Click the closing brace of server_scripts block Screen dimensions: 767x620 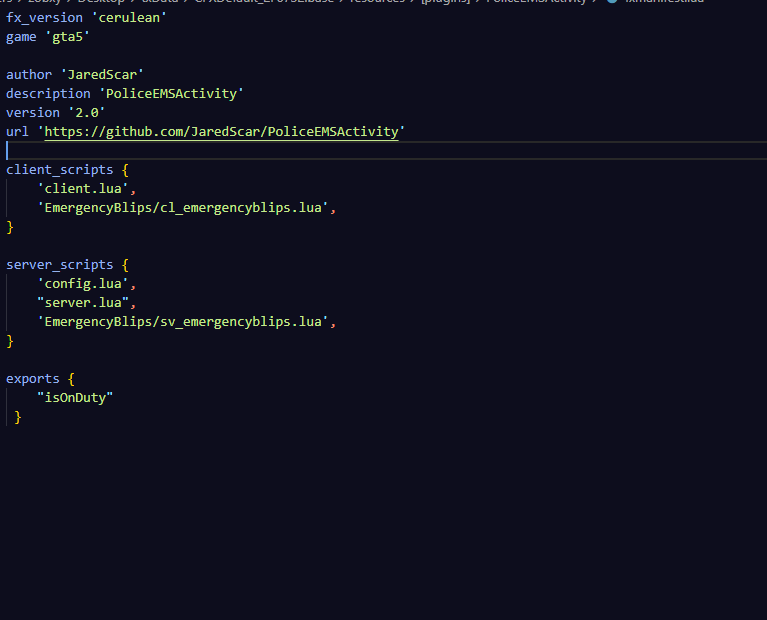(x=10, y=341)
